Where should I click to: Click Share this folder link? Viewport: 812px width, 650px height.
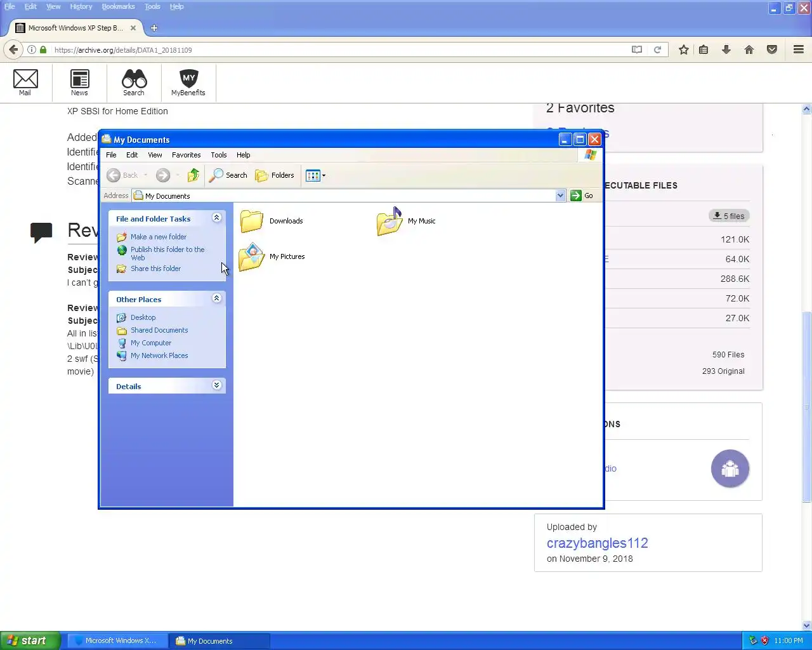(155, 269)
